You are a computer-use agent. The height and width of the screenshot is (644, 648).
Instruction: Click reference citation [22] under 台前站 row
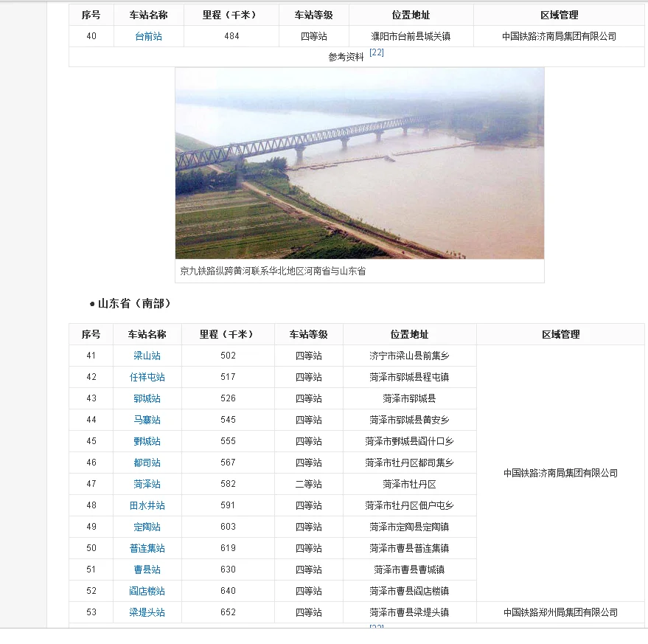375,52
